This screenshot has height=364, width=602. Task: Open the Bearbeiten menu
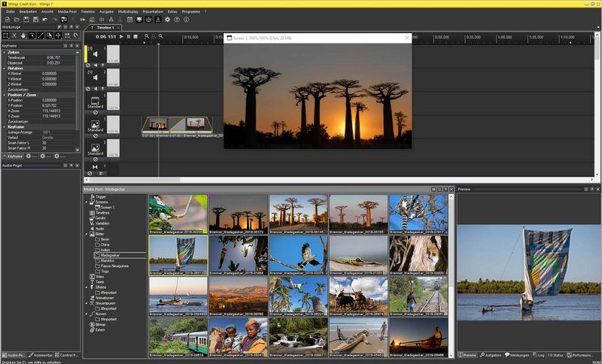(x=28, y=11)
